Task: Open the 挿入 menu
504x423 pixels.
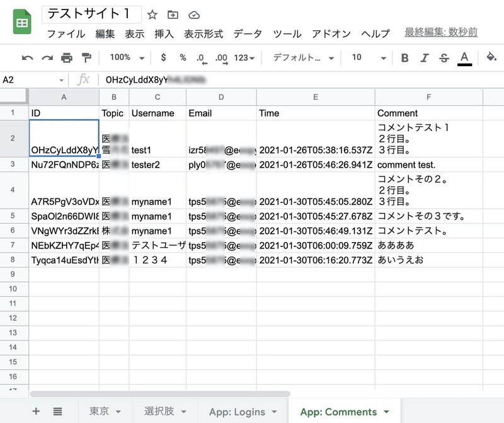Action: (164, 33)
